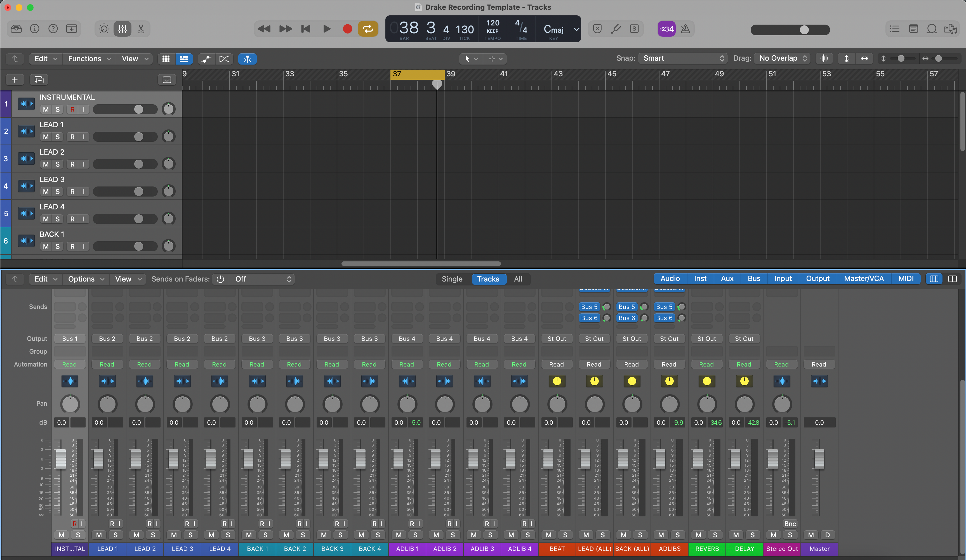Toggle the Cycle mode button
Image resolution: width=966 pixels, height=560 pixels.
coord(367,29)
